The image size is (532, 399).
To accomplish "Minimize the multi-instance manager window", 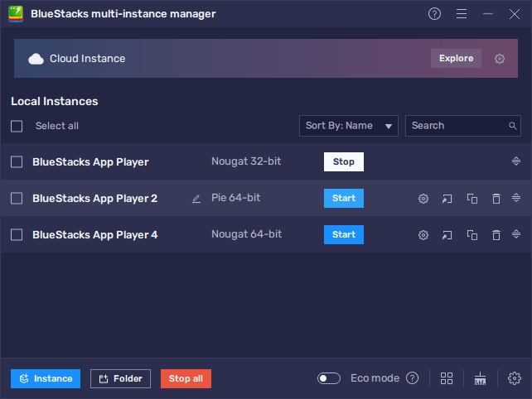I will click(488, 14).
